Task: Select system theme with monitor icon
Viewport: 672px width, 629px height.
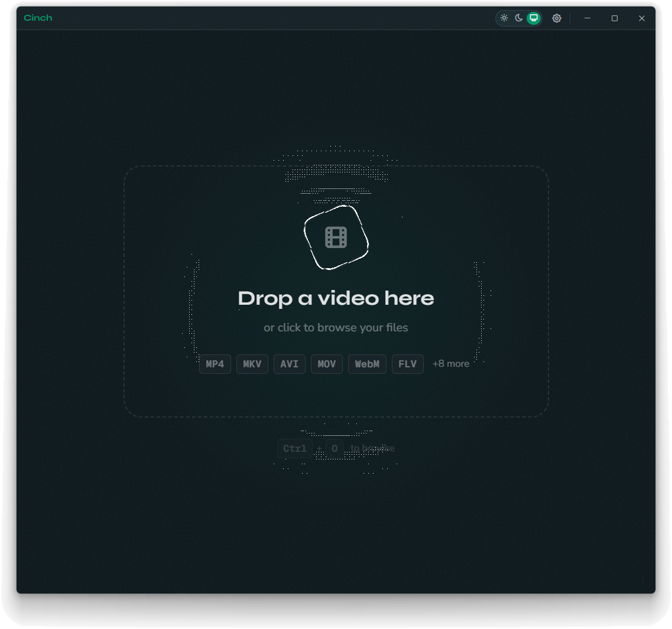Action: coord(533,18)
